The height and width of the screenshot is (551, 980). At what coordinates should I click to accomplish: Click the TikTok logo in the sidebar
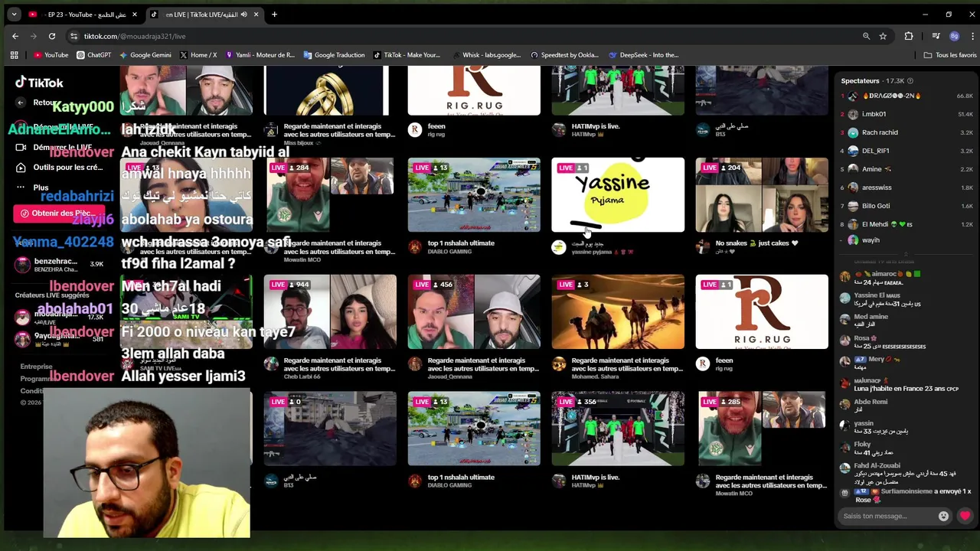click(x=39, y=83)
